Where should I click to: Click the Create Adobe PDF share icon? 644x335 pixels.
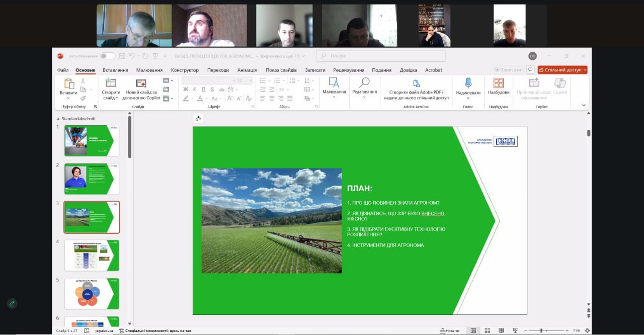pos(416,83)
